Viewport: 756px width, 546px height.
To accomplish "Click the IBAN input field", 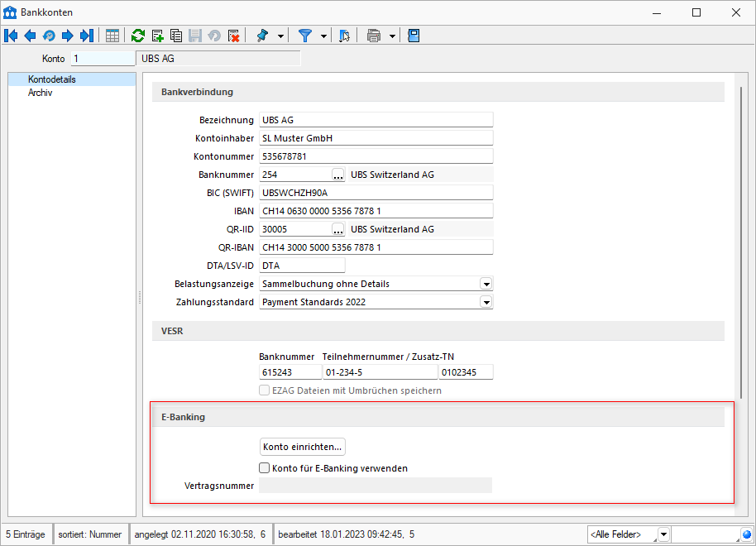I will pos(376,211).
